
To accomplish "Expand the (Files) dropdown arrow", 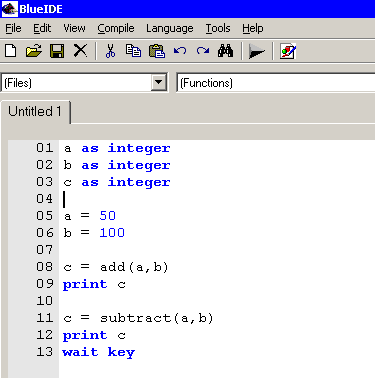I will point(159,82).
